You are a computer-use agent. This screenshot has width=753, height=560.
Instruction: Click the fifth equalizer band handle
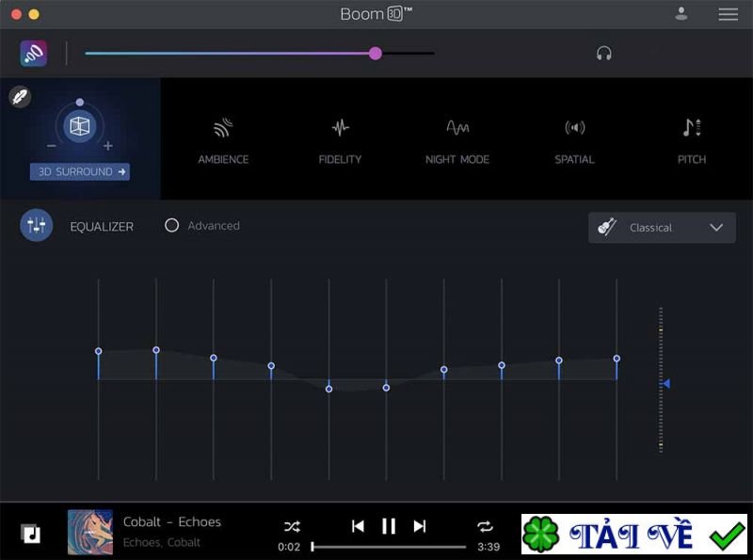(x=328, y=389)
